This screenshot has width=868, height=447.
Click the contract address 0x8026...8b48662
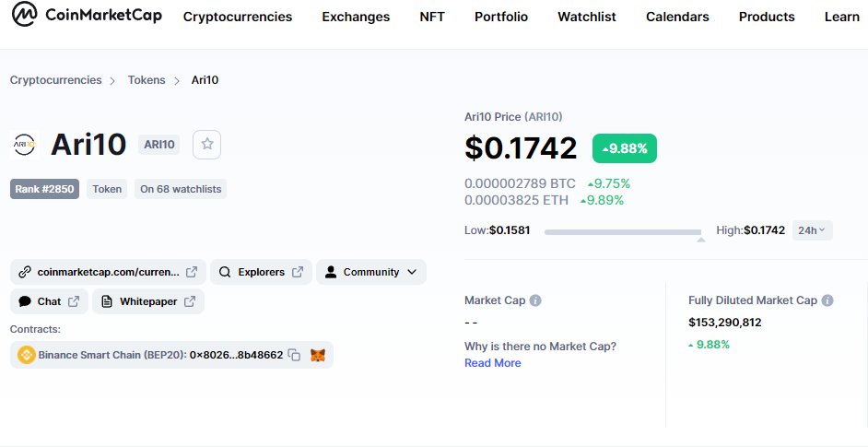point(237,355)
